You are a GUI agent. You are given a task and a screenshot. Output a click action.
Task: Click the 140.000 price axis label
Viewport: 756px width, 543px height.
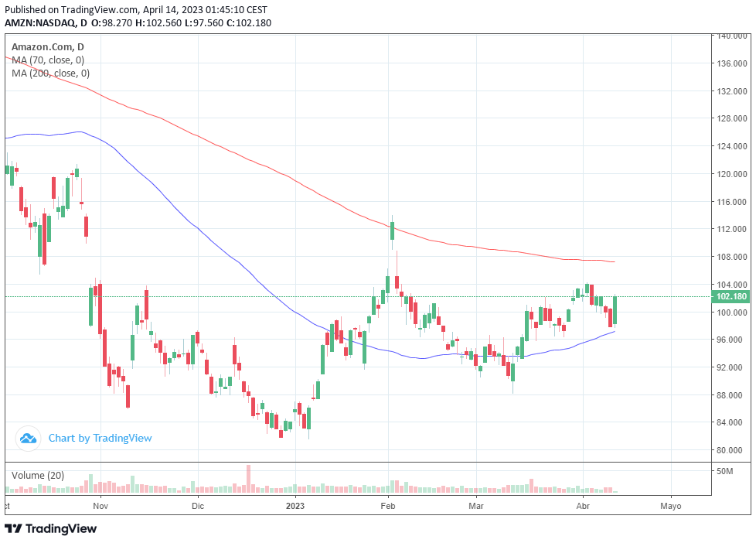tap(732, 36)
